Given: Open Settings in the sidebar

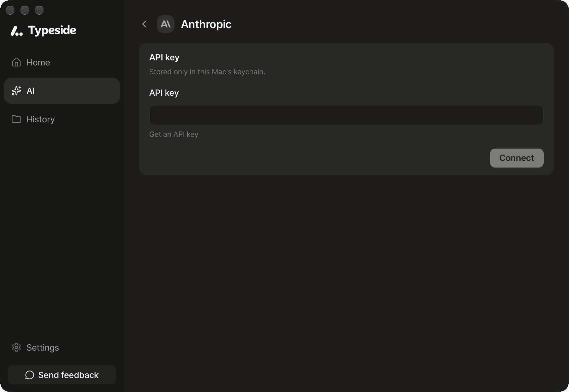Looking at the screenshot, I should click(x=62, y=347).
